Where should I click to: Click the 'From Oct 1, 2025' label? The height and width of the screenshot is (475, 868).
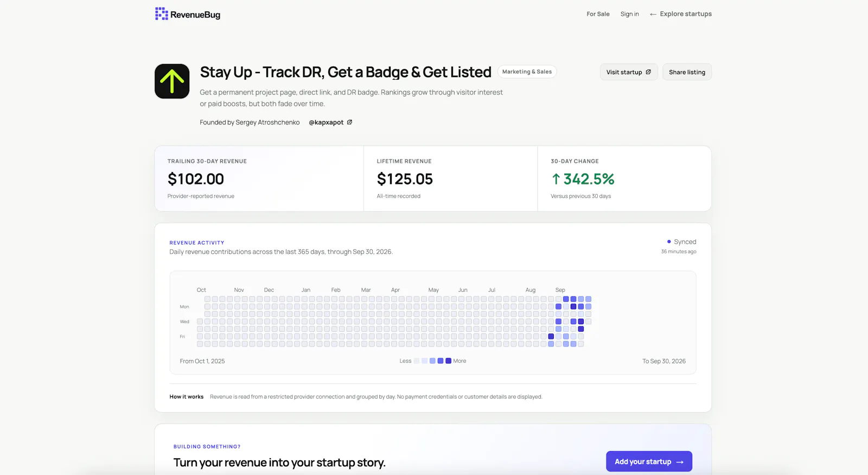click(x=202, y=361)
